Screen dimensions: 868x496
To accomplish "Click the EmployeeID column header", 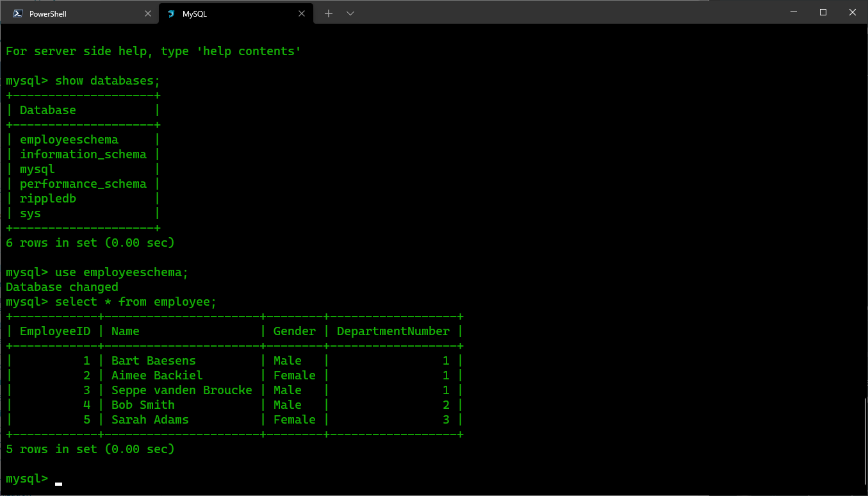I will click(55, 331).
